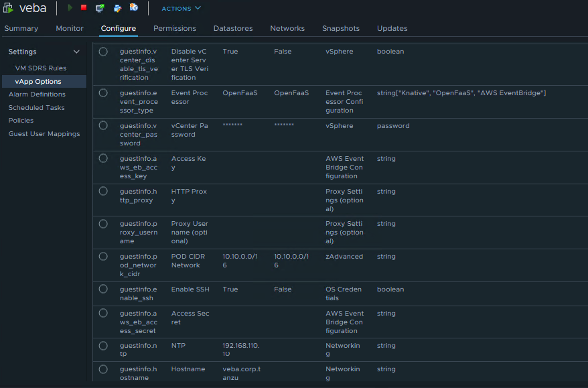588x388 pixels.
Task: Click the Access Key label cell
Action: (188, 163)
